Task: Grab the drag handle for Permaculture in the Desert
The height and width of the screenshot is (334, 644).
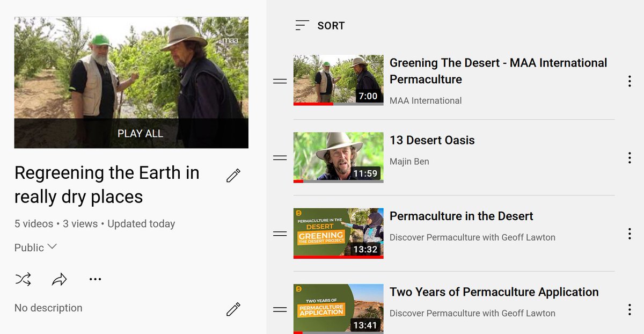Action: (x=280, y=234)
